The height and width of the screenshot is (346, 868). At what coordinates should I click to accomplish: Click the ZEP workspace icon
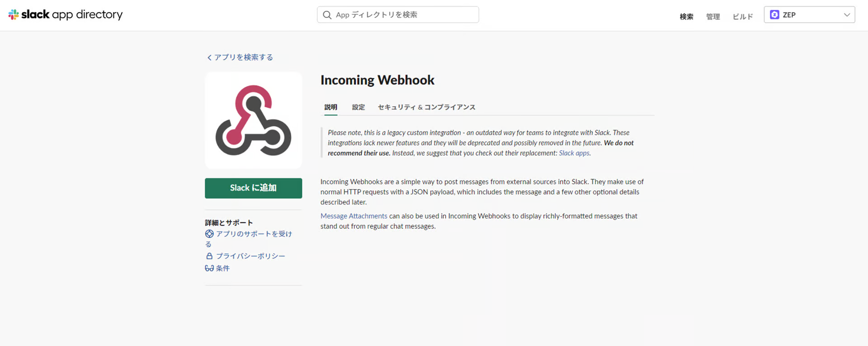coord(774,15)
